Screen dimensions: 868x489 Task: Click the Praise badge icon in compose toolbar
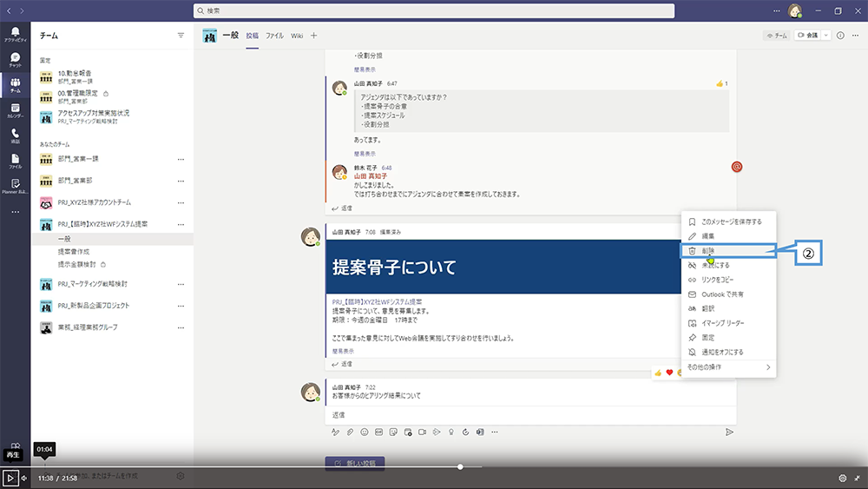(x=451, y=432)
